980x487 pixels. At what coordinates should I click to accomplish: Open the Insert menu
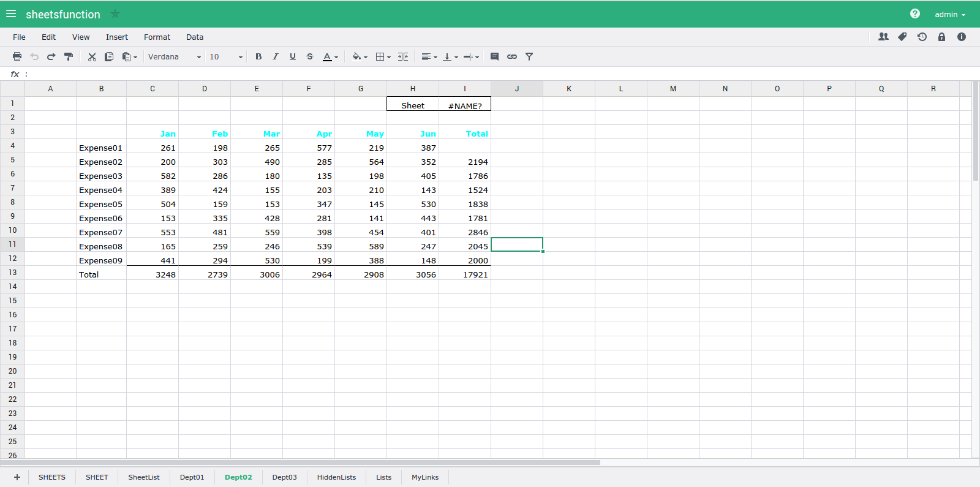pyautogui.click(x=117, y=37)
